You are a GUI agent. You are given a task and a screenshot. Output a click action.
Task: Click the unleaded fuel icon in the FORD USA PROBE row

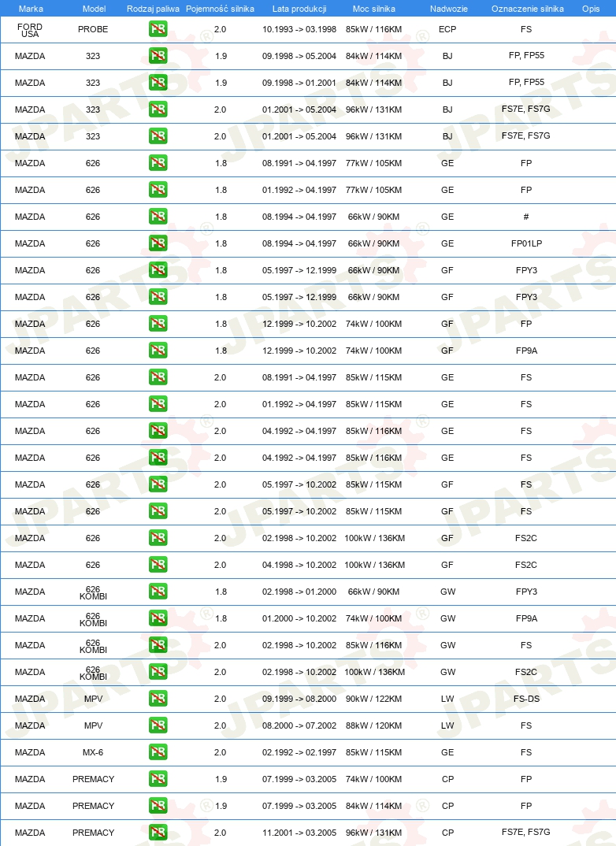click(x=158, y=29)
